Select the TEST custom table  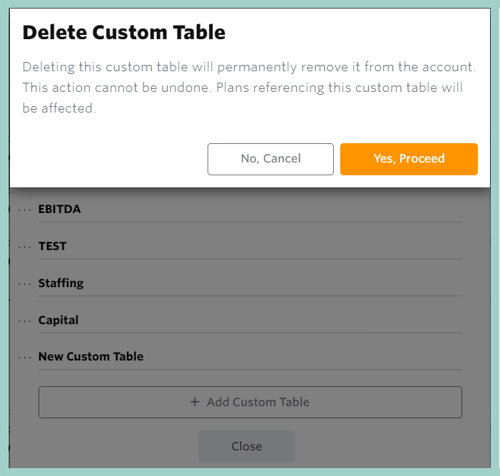(52, 246)
